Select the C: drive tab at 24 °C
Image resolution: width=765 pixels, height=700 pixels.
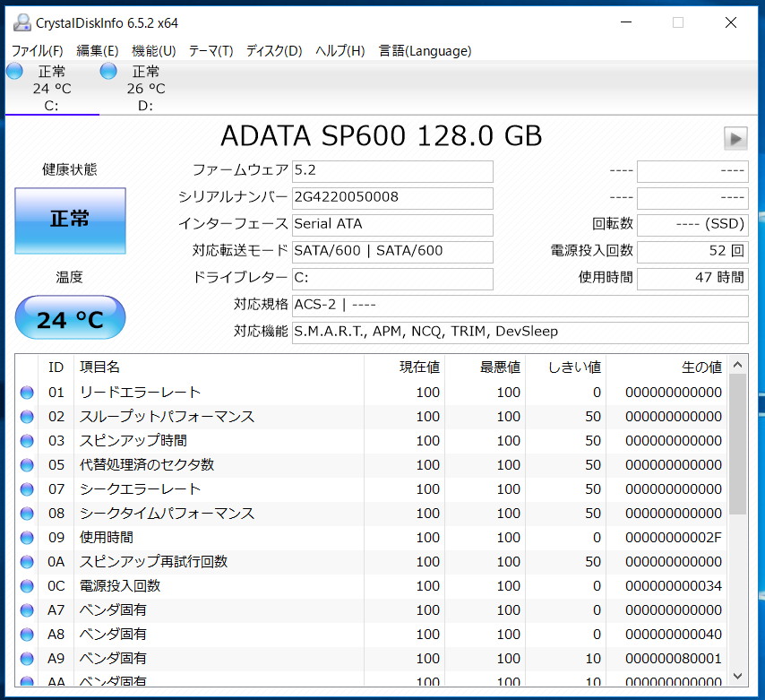(x=52, y=89)
